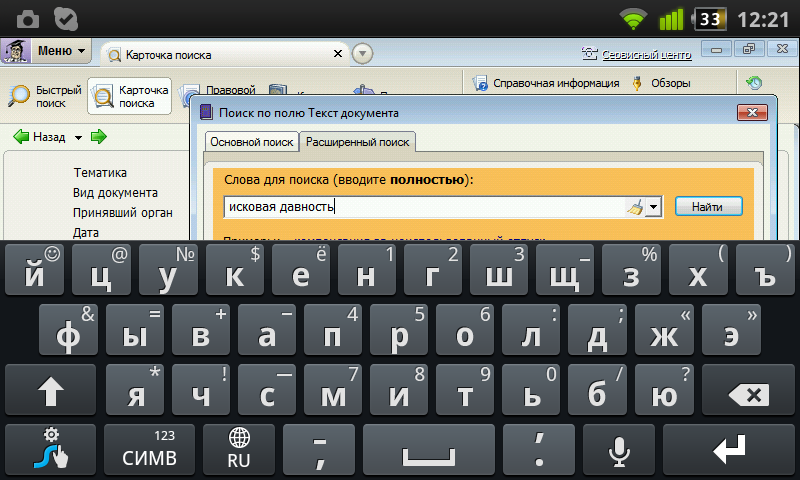Tap the ъ key on keyboard
Screen dimensions: 800x480
coord(765,269)
